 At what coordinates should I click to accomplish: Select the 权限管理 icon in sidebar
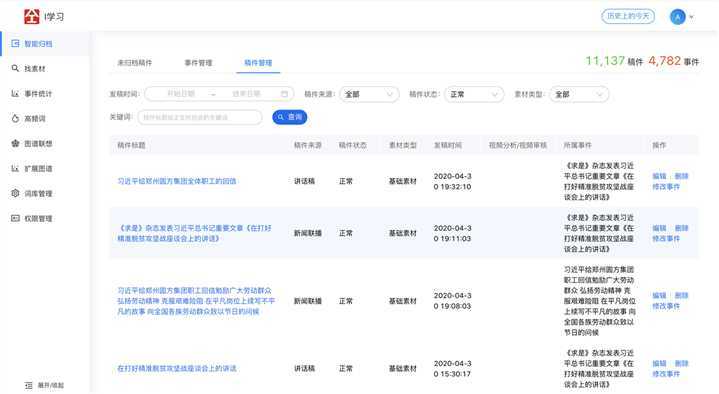pos(15,218)
